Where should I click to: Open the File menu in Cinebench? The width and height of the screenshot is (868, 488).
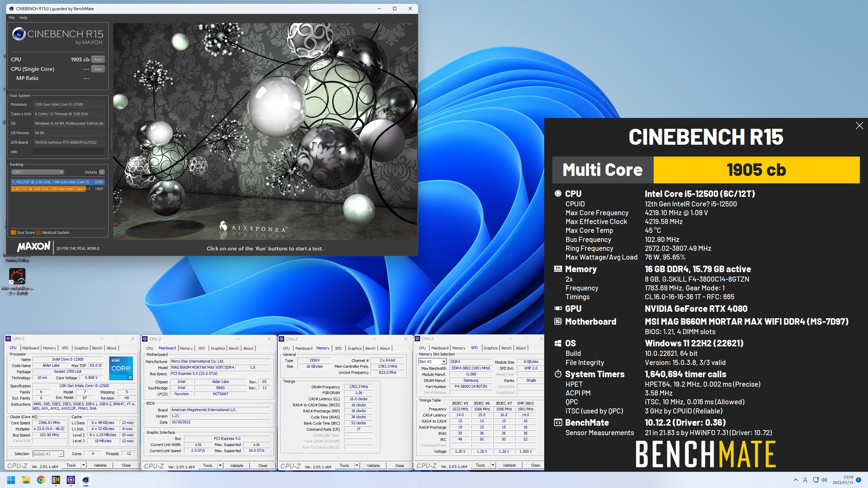pos(12,18)
